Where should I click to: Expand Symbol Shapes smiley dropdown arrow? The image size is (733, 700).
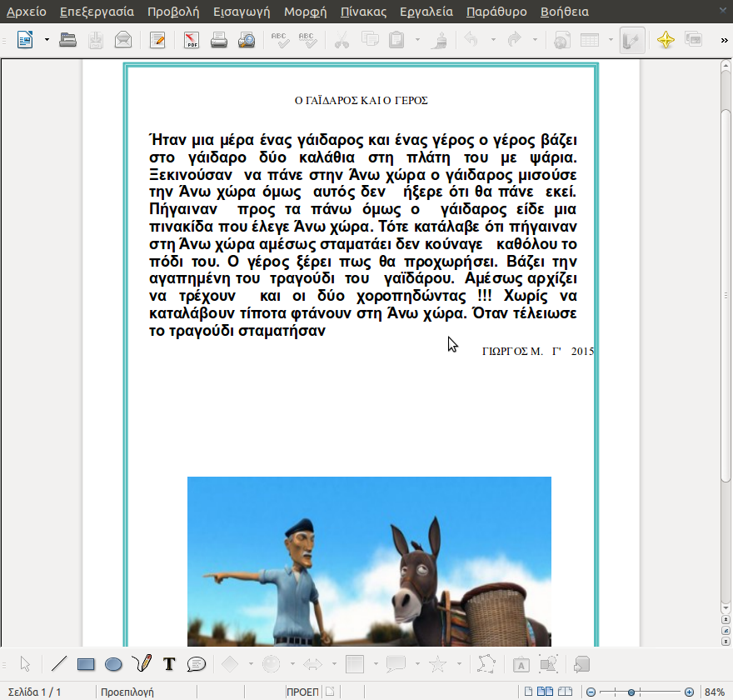coord(292,664)
